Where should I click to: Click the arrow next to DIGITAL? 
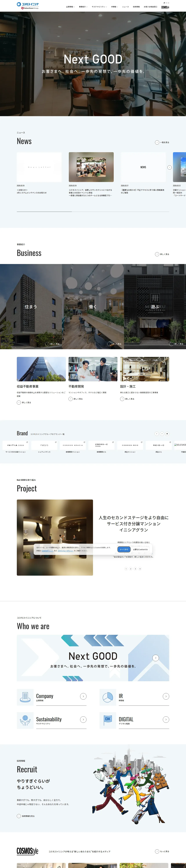[166, 719]
